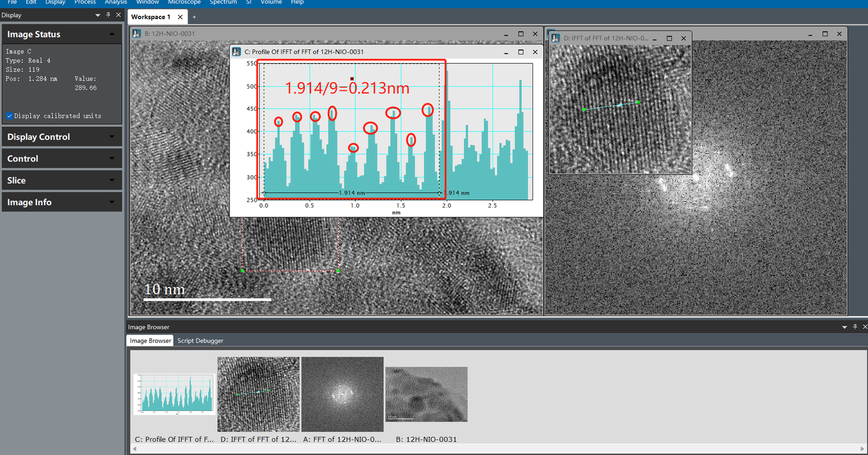Pin the Image Browser panel
The height and width of the screenshot is (455, 868).
[x=855, y=327]
